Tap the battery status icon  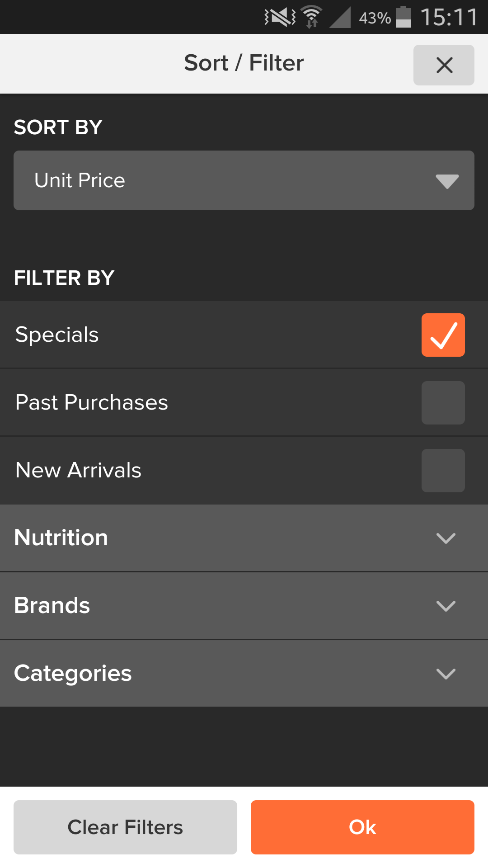tap(403, 18)
